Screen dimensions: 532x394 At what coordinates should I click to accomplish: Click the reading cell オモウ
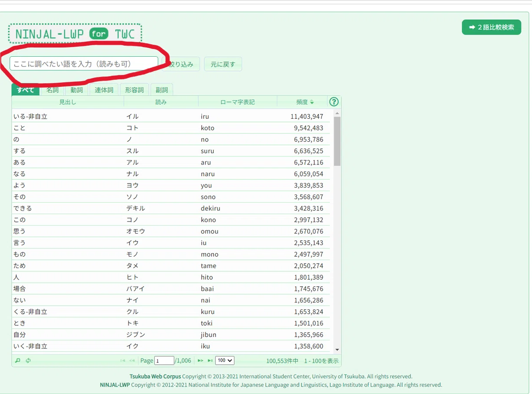[x=136, y=231]
